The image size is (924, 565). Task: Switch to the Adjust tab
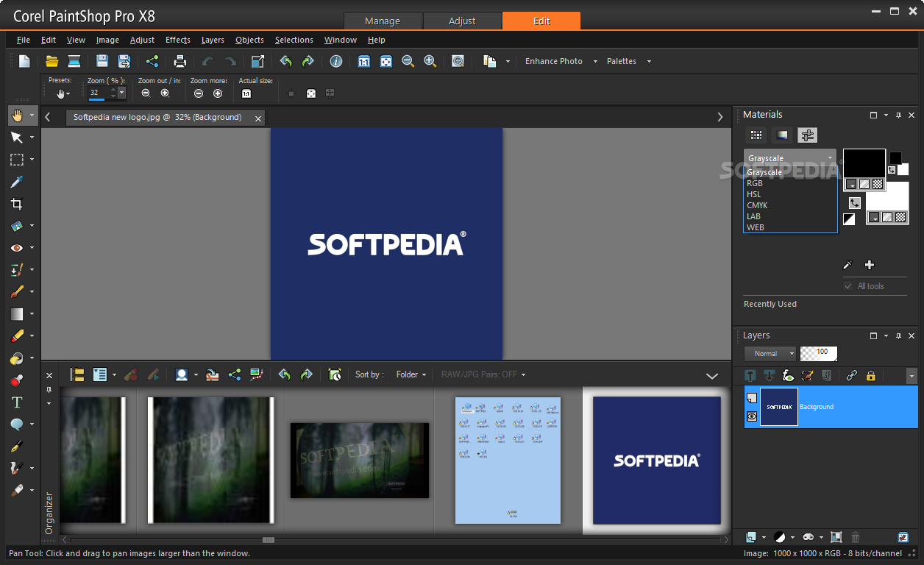[x=462, y=21]
